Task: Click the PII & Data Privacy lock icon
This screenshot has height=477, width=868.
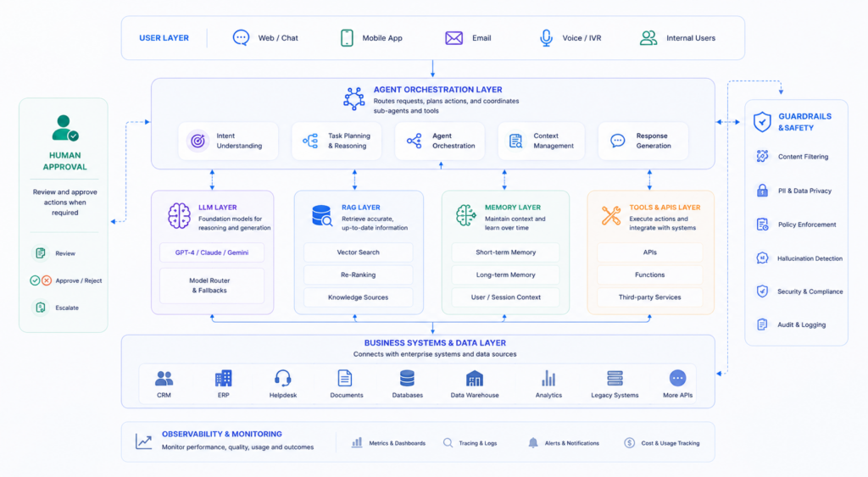Action: click(762, 191)
